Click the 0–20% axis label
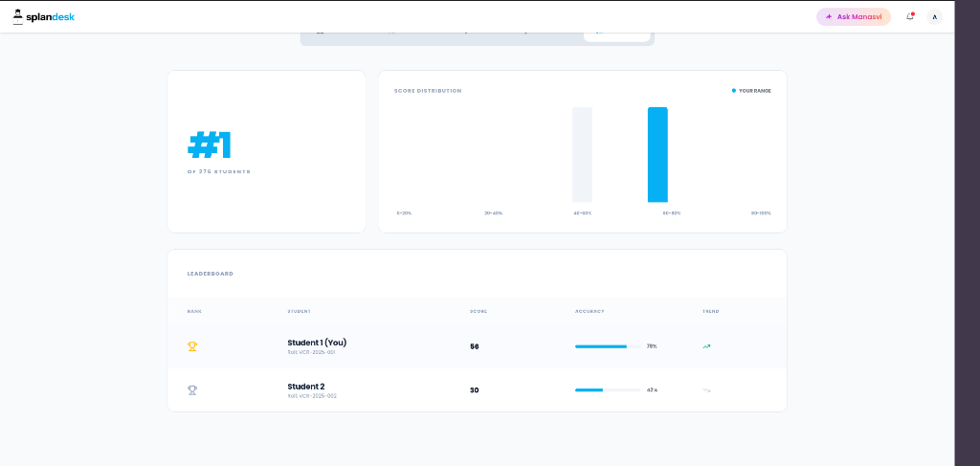 (x=404, y=213)
